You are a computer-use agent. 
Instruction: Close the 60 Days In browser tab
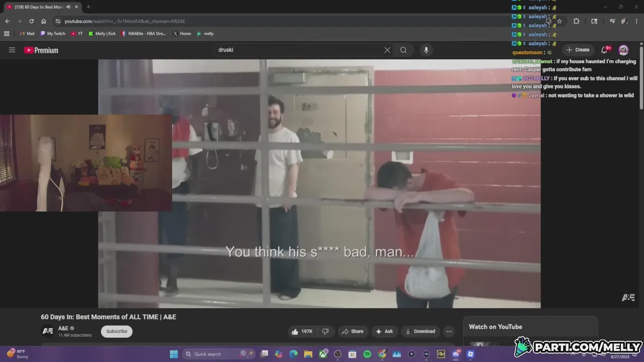[x=76, y=7]
